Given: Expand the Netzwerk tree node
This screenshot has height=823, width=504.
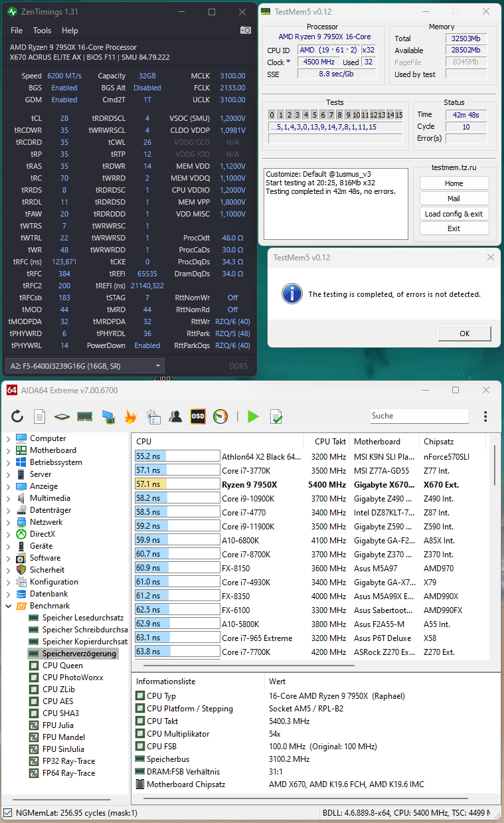Looking at the screenshot, I should click(x=8, y=522).
